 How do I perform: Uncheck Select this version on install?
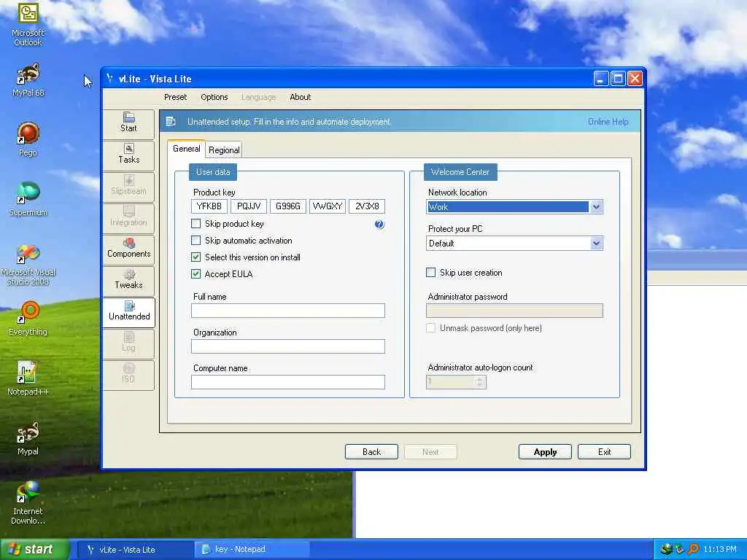tap(196, 257)
